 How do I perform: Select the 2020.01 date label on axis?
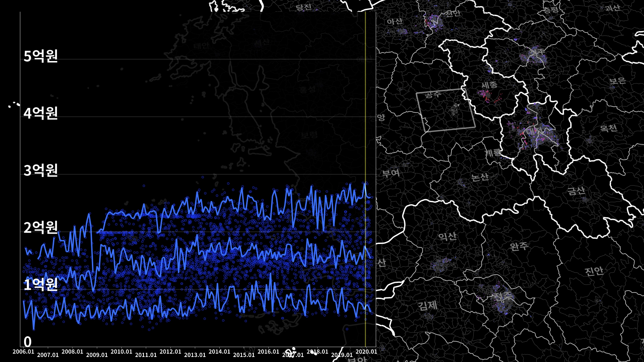(366, 352)
